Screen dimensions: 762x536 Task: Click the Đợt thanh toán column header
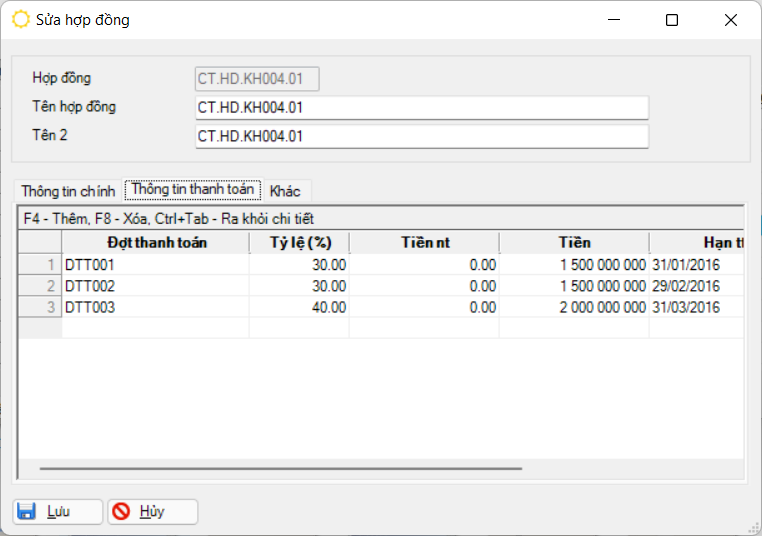(x=156, y=243)
